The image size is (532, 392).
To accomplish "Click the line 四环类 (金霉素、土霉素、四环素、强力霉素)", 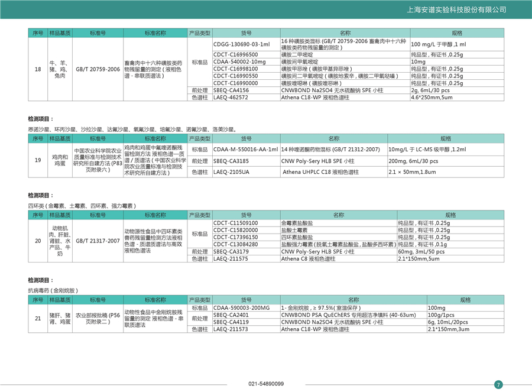I will point(82,206).
